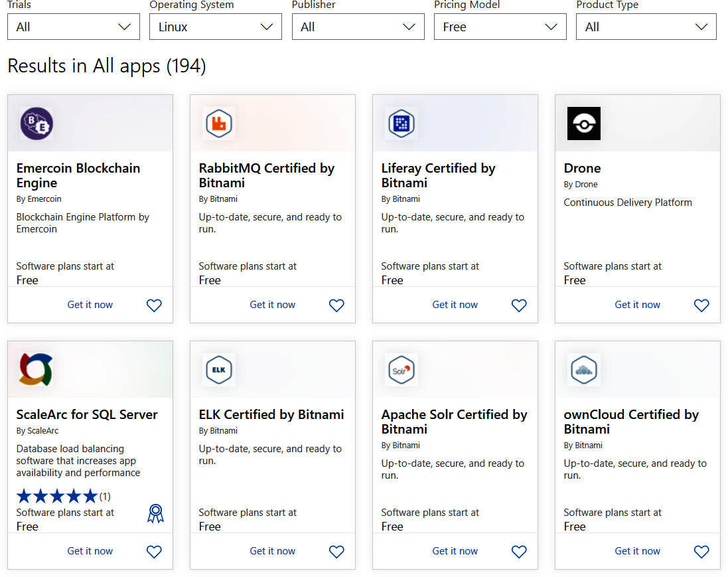The image size is (728, 577).
Task: Favorite ScaleArc for SQL Server with heart
Action: click(154, 552)
